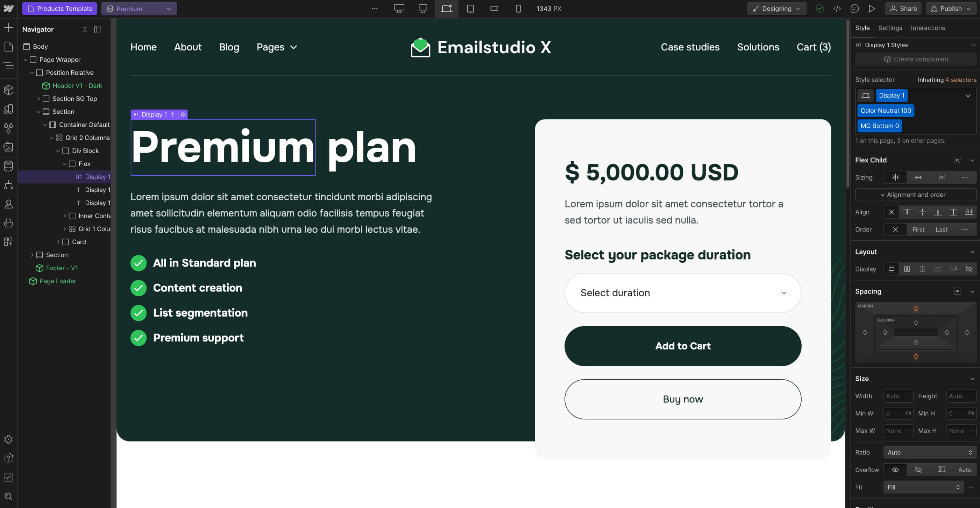Switch to the Interactions tab

(x=928, y=28)
